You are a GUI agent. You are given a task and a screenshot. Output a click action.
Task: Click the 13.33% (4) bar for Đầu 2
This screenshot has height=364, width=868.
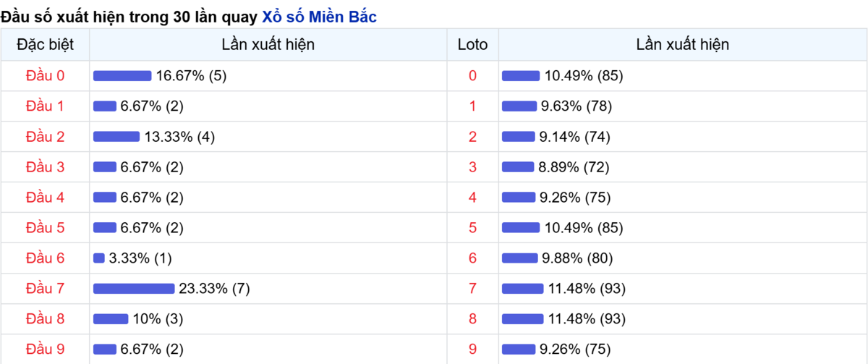click(x=116, y=137)
